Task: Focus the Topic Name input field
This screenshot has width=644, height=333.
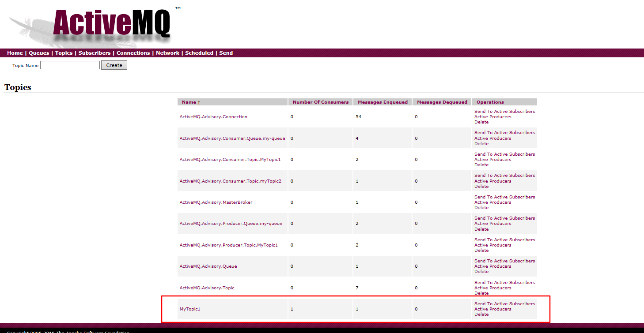Action: click(70, 65)
